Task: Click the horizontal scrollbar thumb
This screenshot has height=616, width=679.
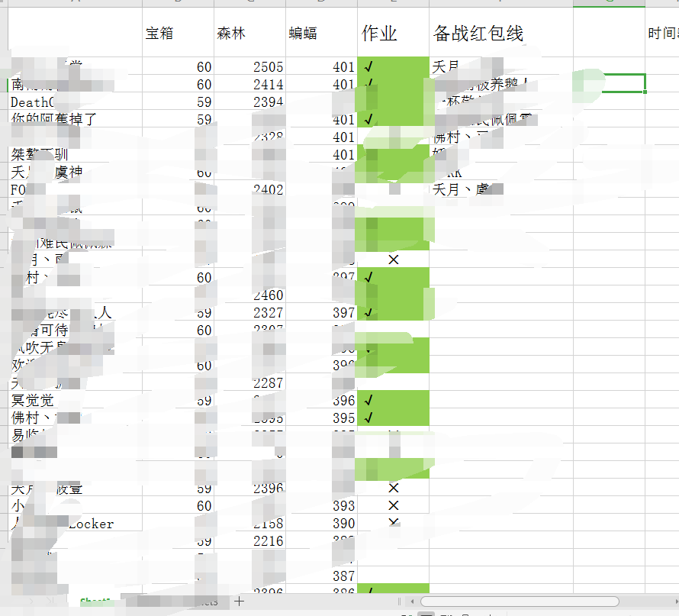Action: (520, 601)
